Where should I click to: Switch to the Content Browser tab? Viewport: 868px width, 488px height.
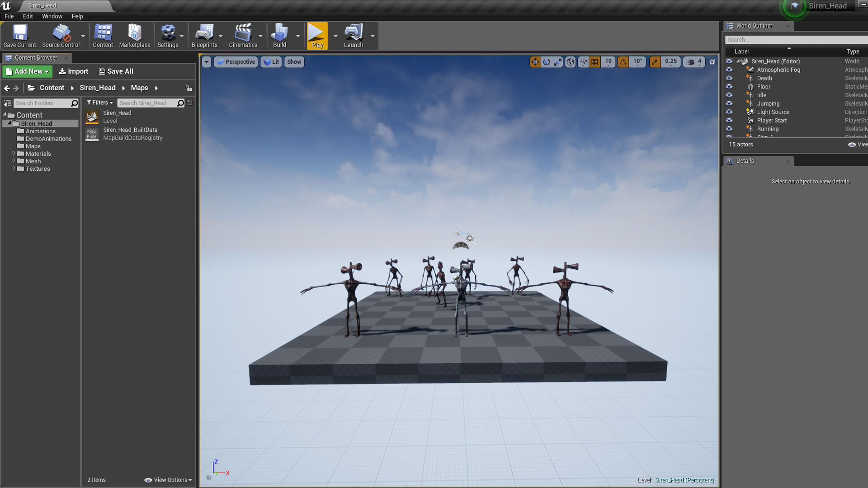point(36,57)
